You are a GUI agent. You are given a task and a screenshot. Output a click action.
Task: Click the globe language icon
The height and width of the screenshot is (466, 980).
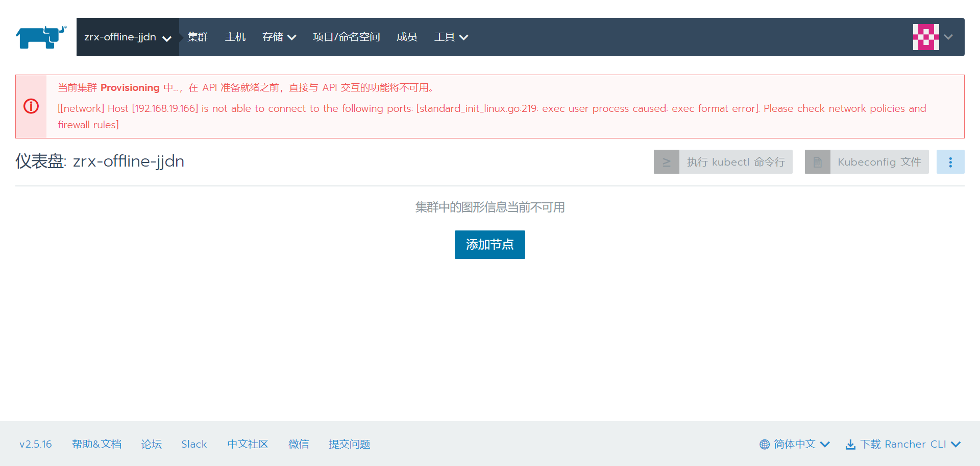pyautogui.click(x=764, y=445)
